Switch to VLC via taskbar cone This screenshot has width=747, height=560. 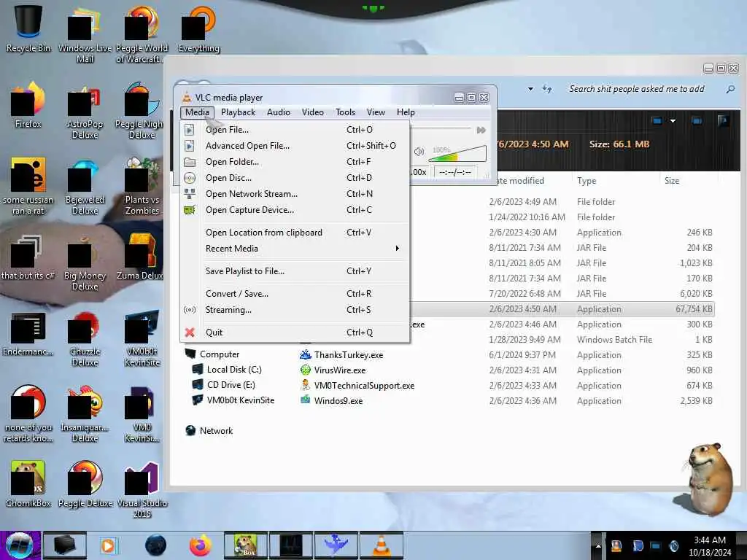tap(381, 545)
